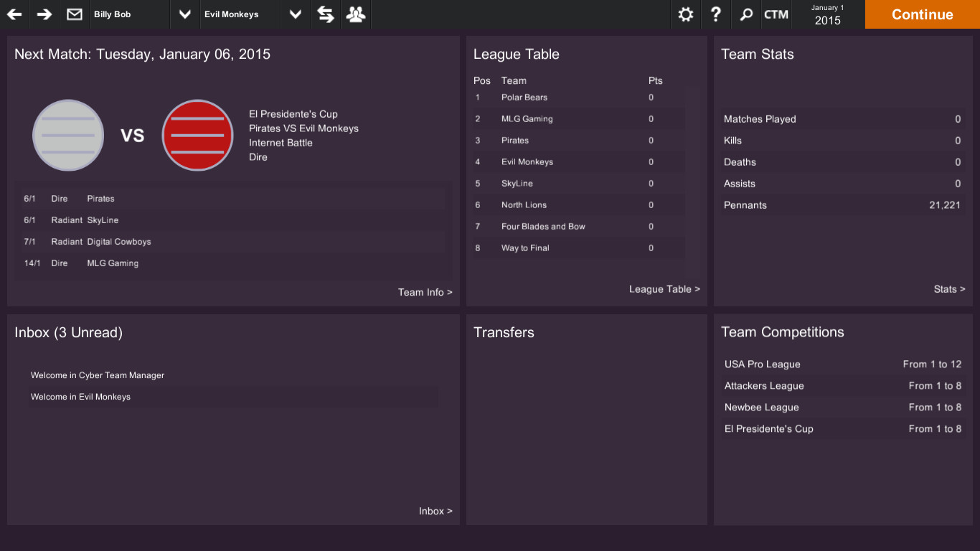Open the transfers swap-arrows icon
Viewport: 980px width, 551px height.
[325, 14]
